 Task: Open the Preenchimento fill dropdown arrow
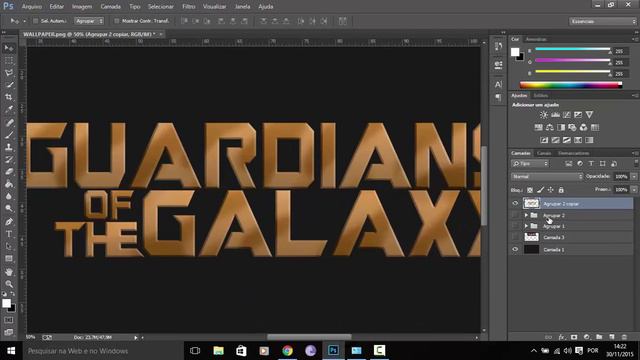634,190
